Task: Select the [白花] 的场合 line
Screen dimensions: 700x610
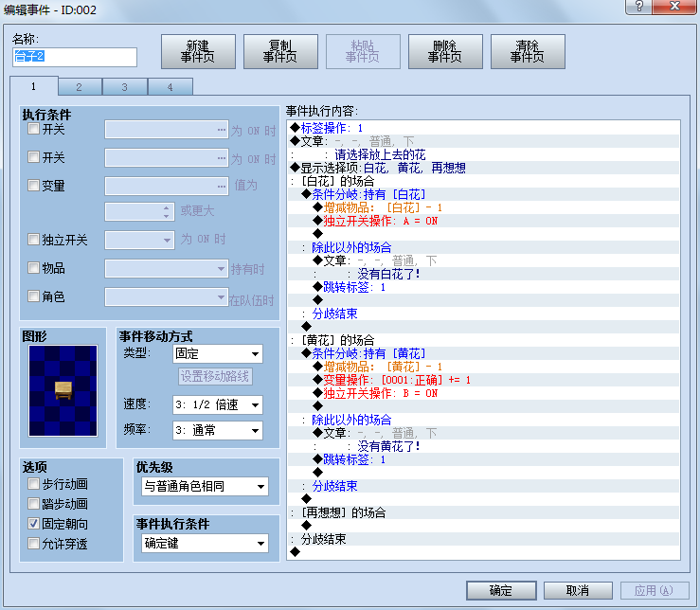Action: [x=483, y=181]
